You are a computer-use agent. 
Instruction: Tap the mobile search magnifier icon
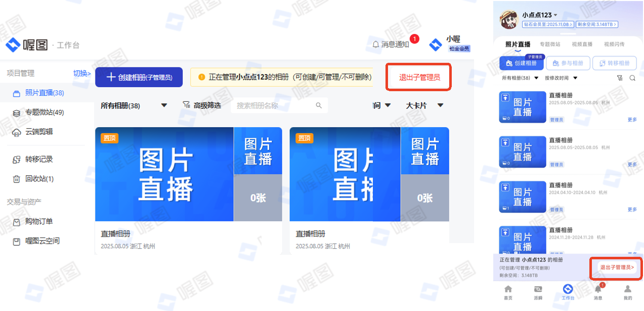632,78
